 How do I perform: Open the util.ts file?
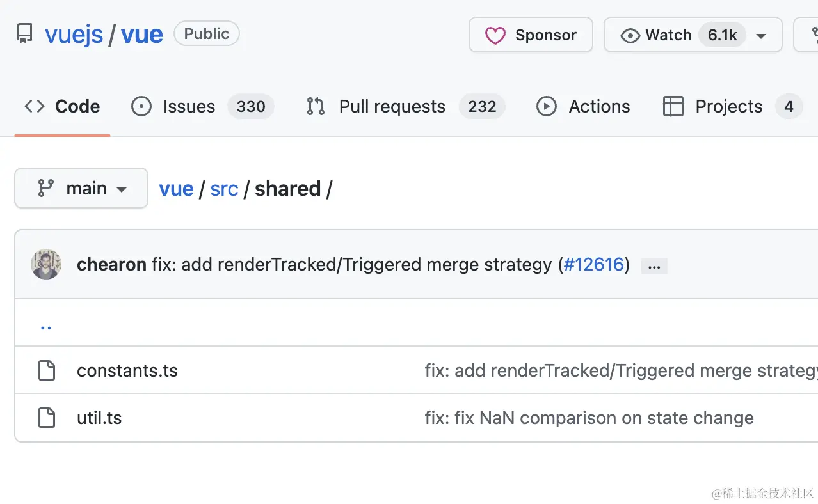(99, 418)
